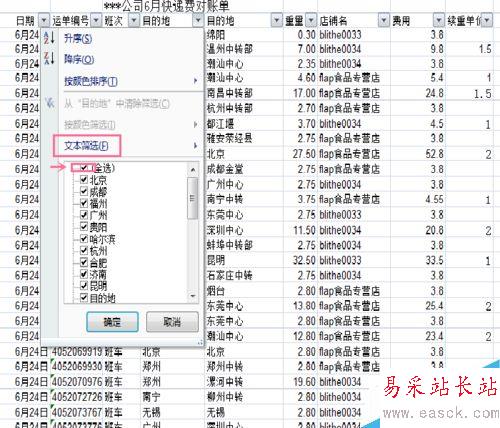Image resolution: width=500 pixels, height=428 pixels.
Task: Open the 续重单价 column filter dropdown
Action: point(487,21)
